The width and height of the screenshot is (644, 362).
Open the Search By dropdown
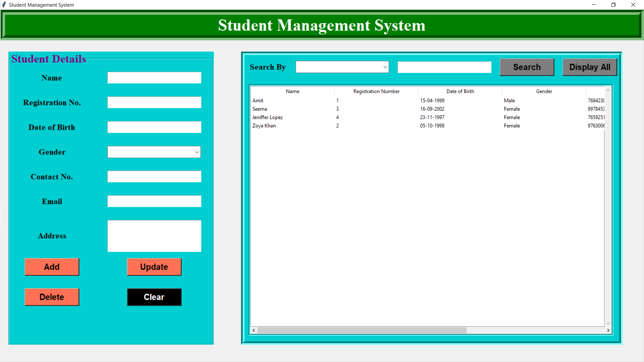(x=342, y=67)
